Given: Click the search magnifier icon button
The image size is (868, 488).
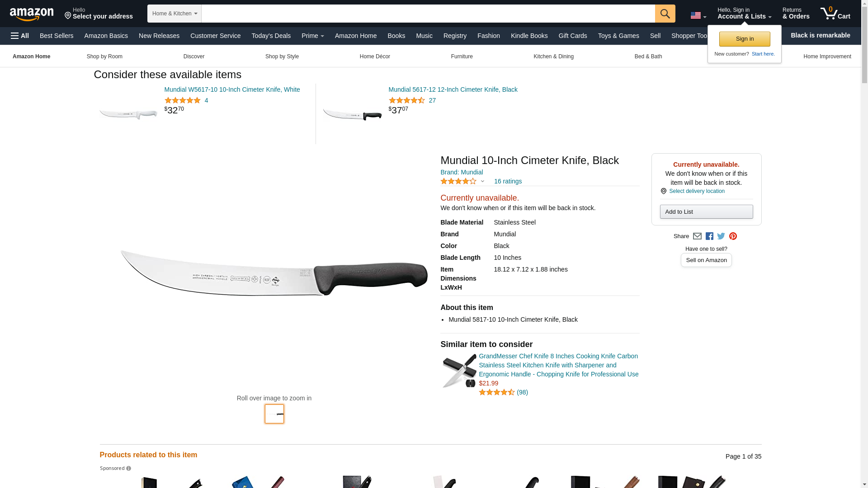Looking at the screenshot, I should [x=665, y=14].
